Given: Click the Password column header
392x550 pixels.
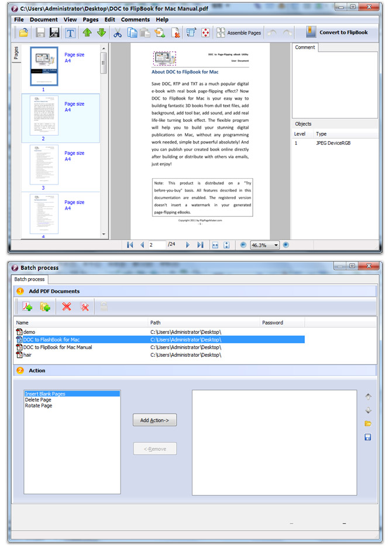Looking at the screenshot, I should coord(283,323).
